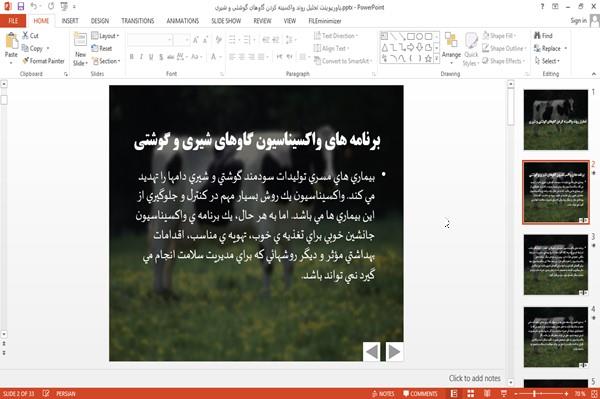
Task: Click the Help question mark icon
Action: coord(542,7)
